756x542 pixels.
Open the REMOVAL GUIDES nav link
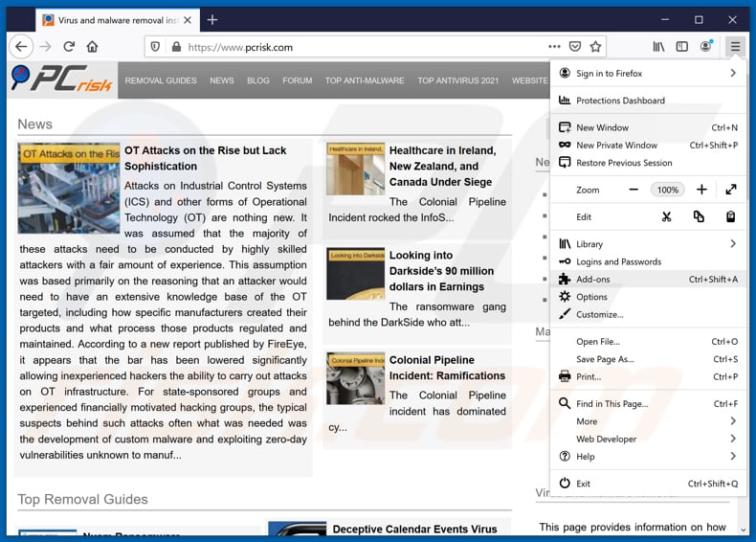point(161,80)
